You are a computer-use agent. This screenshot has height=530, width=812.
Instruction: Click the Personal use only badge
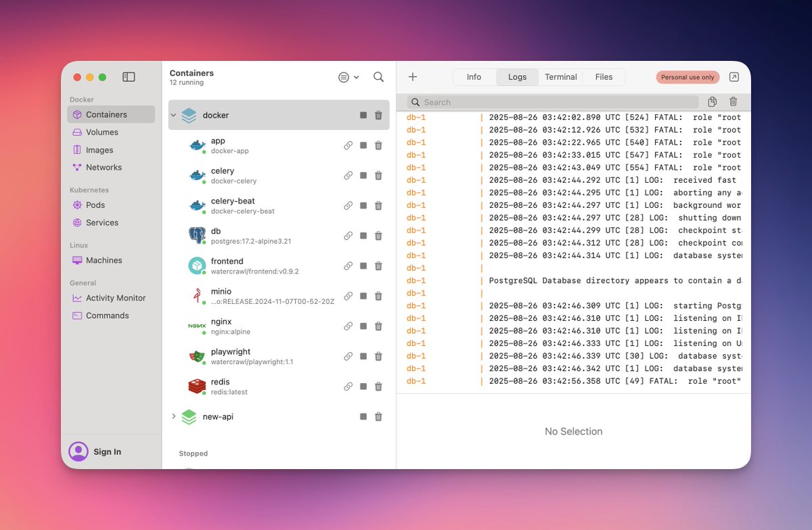pyautogui.click(x=687, y=77)
